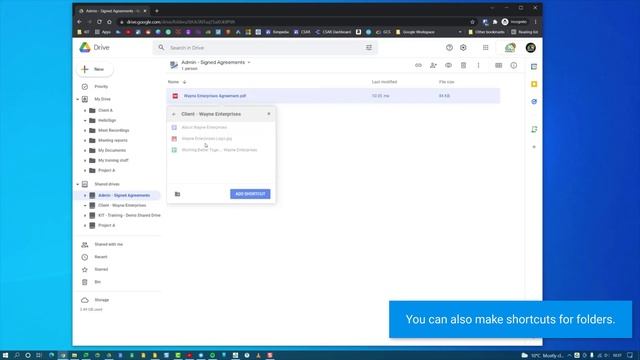The width and height of the screenshot is (640, 360).
Task: Go back using arrow in shortcut dialog
Action: tap(174, 114)
